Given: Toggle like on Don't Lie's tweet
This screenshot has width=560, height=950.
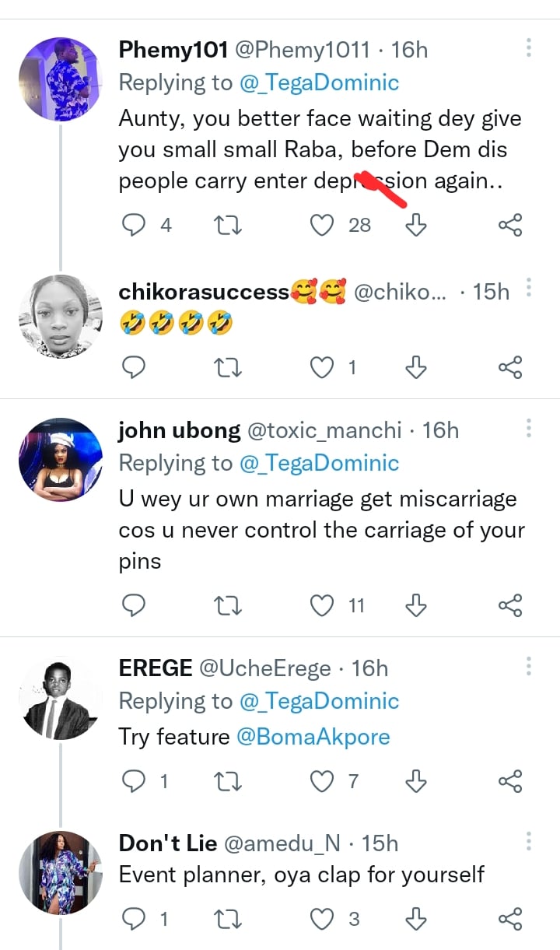Looking at the screenshot, I should [322, 919].
